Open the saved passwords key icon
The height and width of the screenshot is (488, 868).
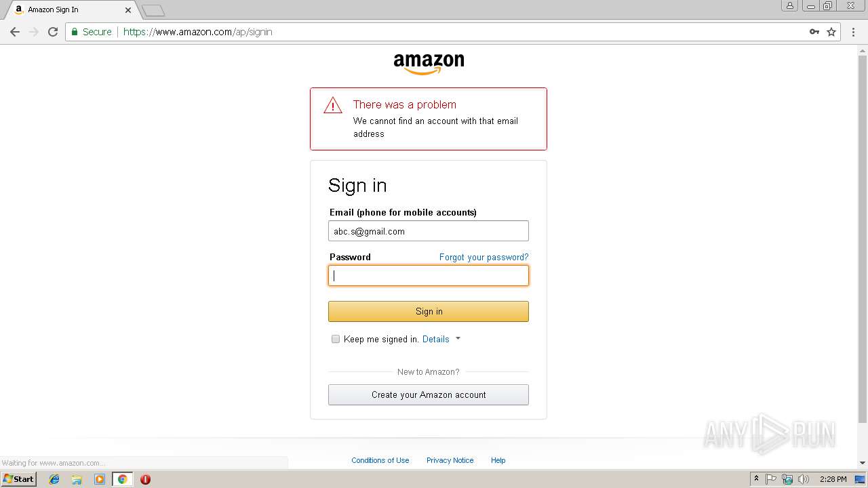[814, 32]
